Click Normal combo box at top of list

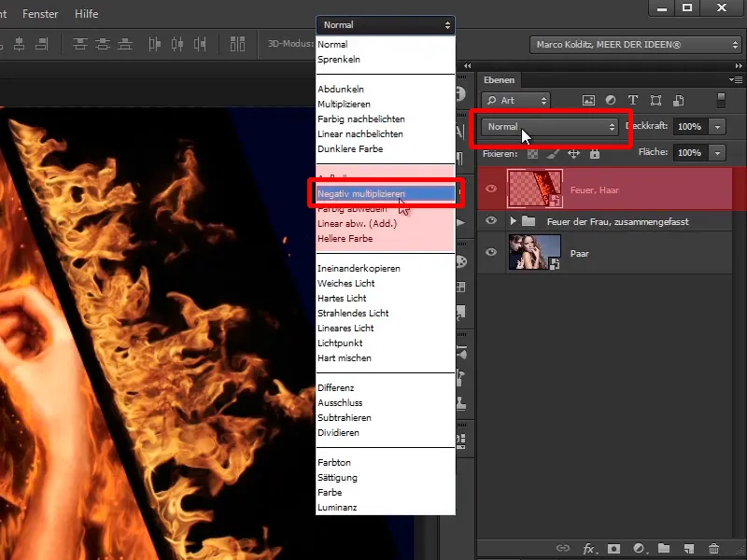[386, 25]
